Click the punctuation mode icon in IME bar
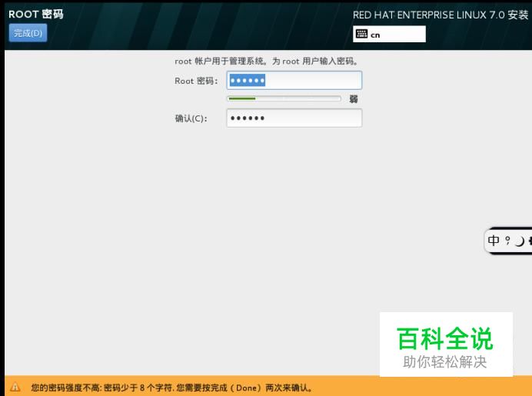Viewport: 532px width, 396px height. click(507, 241)
